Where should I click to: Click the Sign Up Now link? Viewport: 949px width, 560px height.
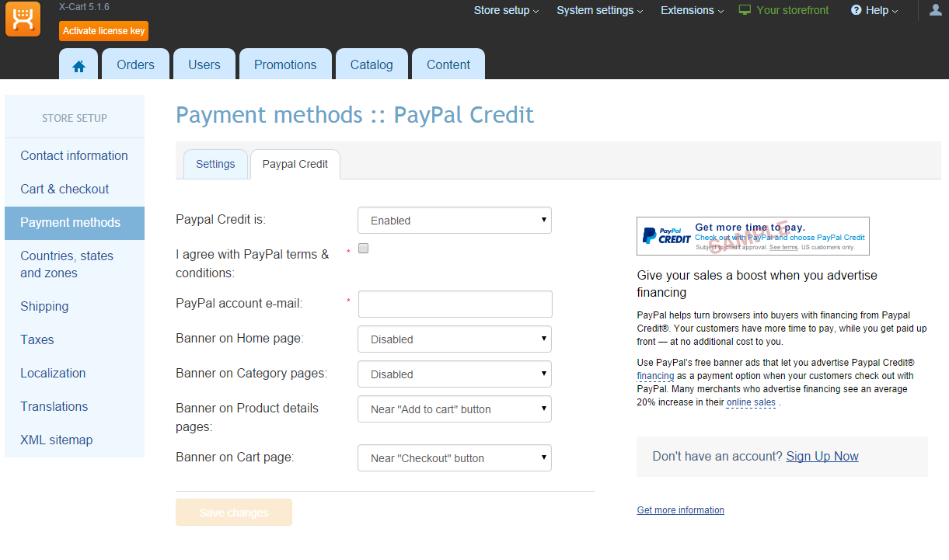click(x=822, y=457)
